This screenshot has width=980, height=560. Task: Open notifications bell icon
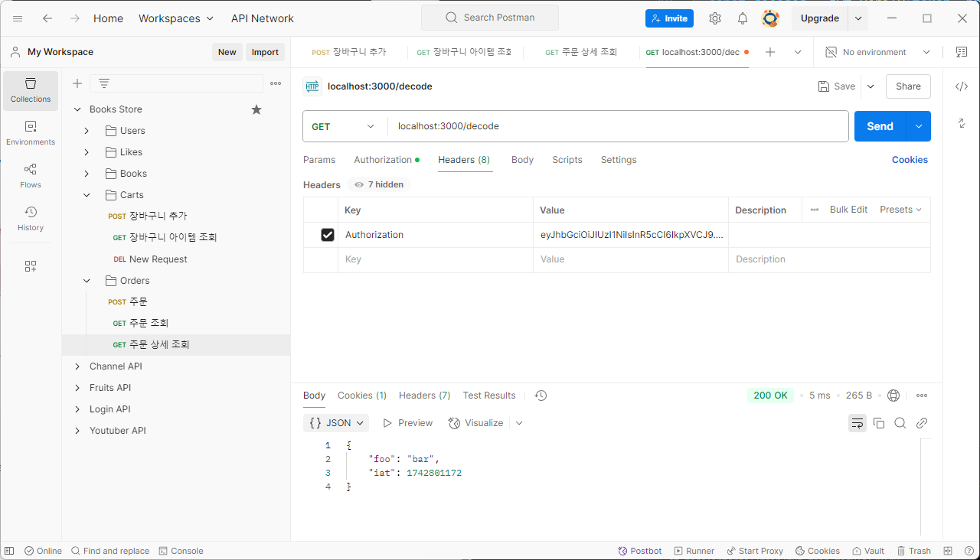point(743,18)
